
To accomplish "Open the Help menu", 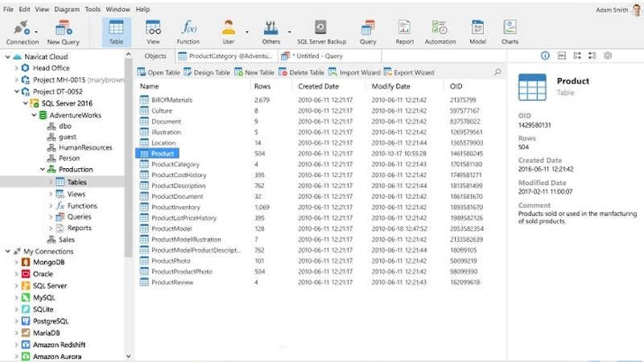I will pos(142,9).
